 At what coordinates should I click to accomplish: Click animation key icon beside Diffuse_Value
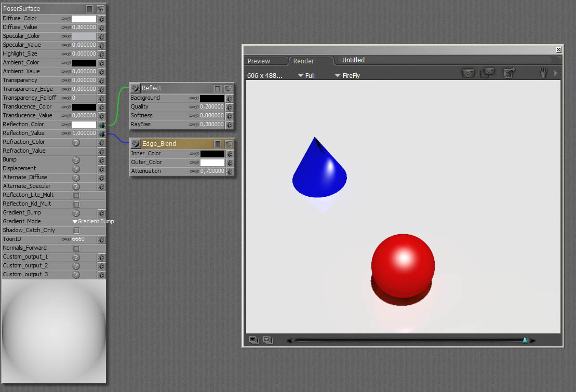[66, 28]
